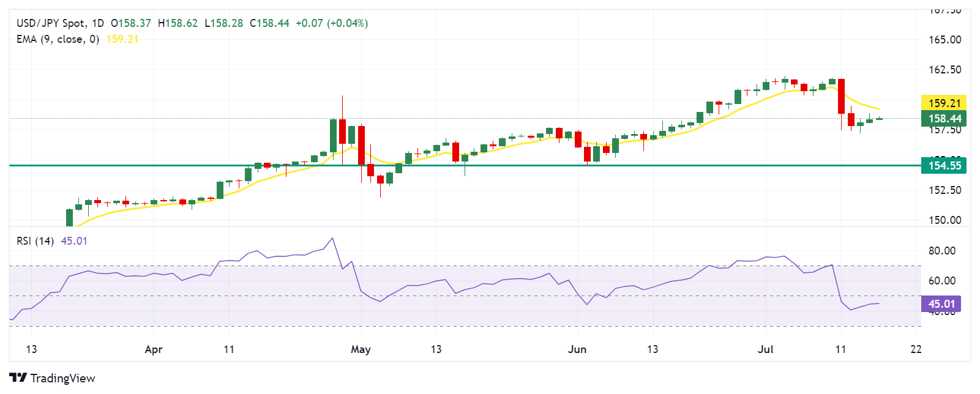The height and width of the screenshot is (394, 980).
Task: Click the 'Apr' label on the time axis
Action: (x=154, y=349)
